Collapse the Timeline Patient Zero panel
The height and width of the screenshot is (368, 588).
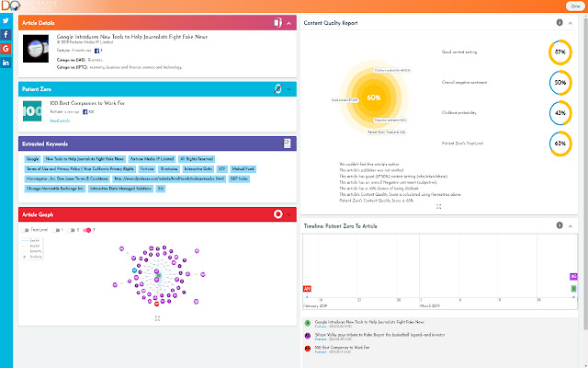click(x=571, y=225)
